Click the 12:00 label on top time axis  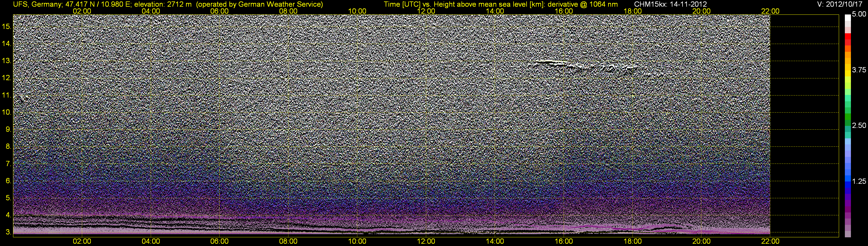(426, 11)
